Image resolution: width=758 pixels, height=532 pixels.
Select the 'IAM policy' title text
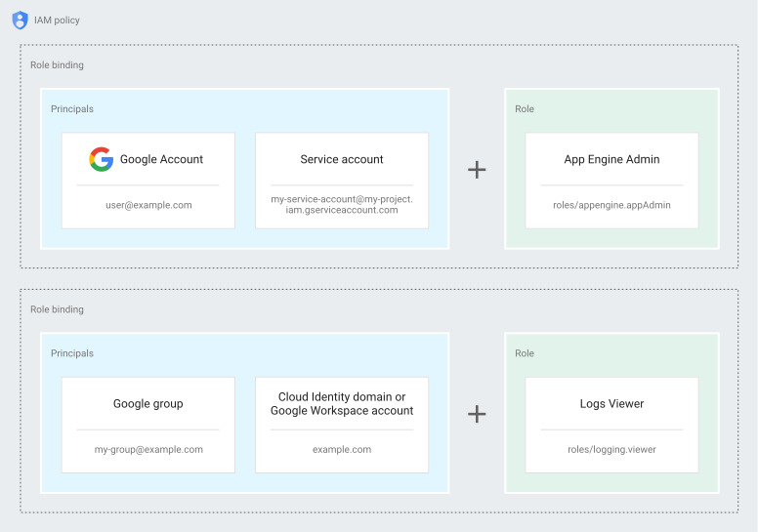point(57,20)
